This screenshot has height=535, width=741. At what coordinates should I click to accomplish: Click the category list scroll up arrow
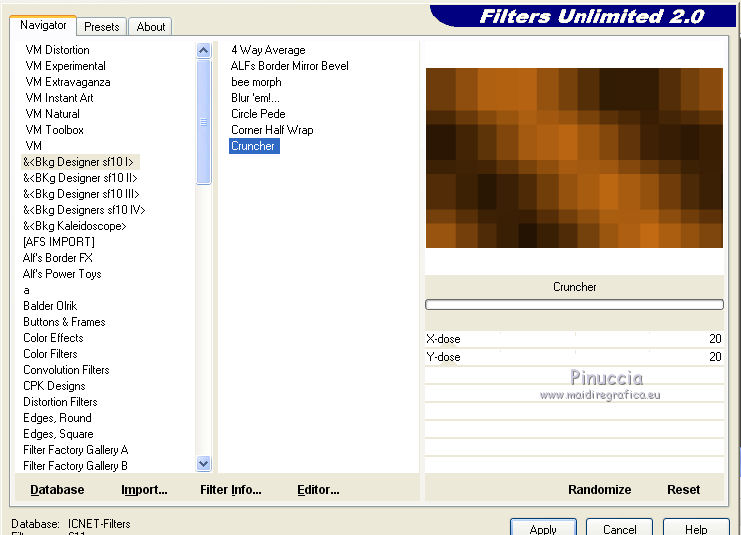(x=204, y=51)
